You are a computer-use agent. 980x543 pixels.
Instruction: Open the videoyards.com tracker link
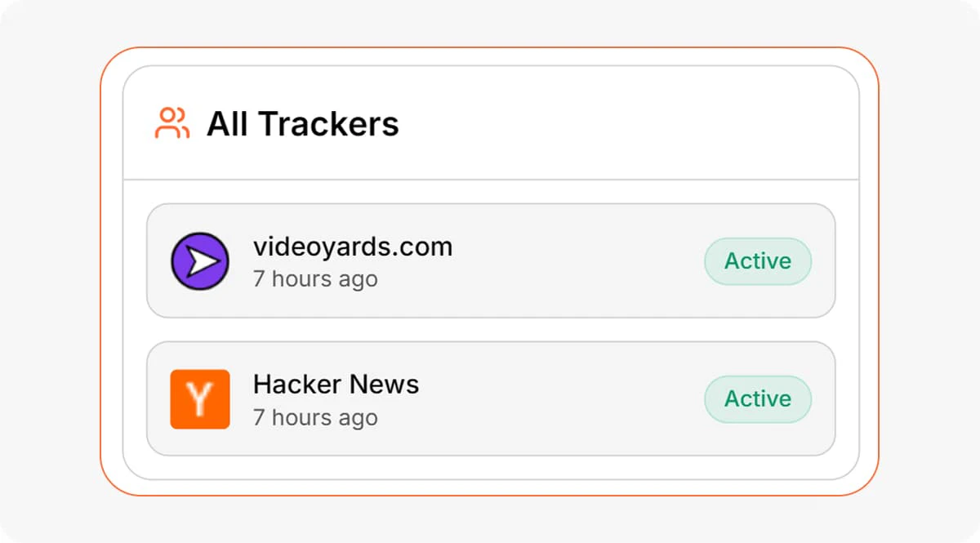point(353,247)
